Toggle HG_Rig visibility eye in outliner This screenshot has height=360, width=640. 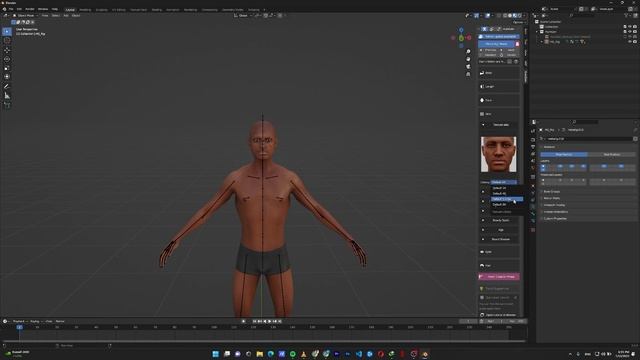[x=630, y=42]
